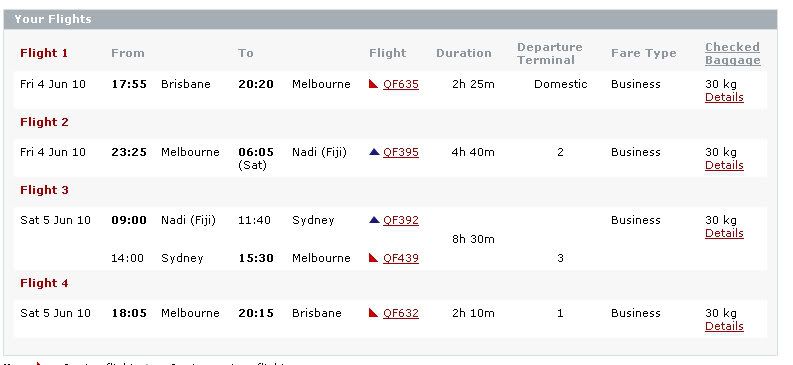Click the Departure Terminal column header
This screenshot has width=793, height=365.
(x=550, y=54)
